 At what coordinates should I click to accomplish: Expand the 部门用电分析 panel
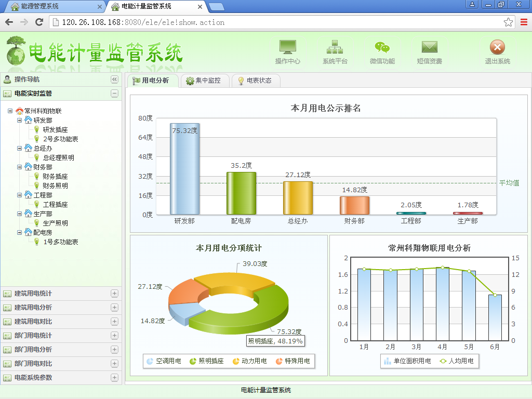(115, 350)
